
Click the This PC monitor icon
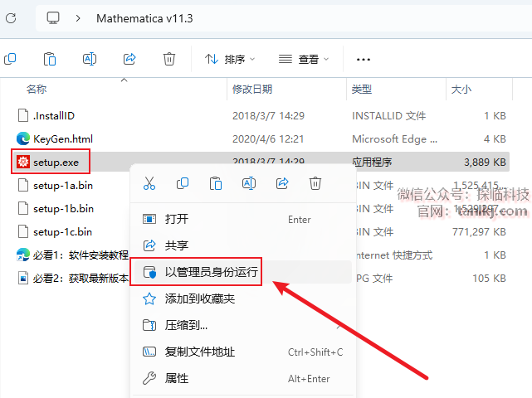coord(53,18)
